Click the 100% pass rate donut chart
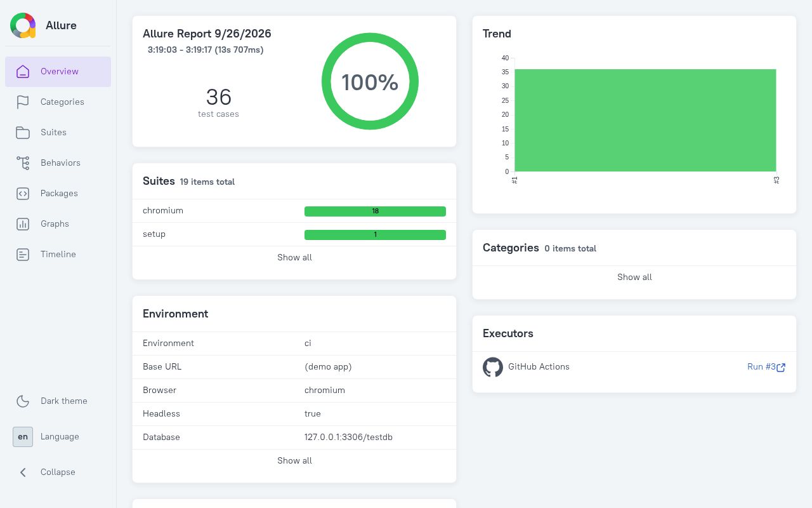This screenshot has width=812, height=508. pyautogui.click(x=370, y=81)
